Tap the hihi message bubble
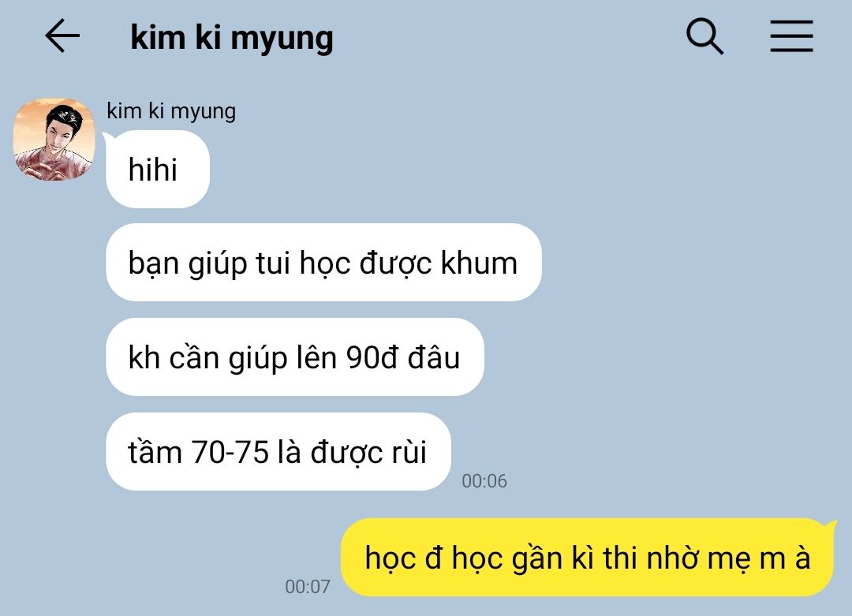Viewport: 852px width, 616px height. pos(158,169)
